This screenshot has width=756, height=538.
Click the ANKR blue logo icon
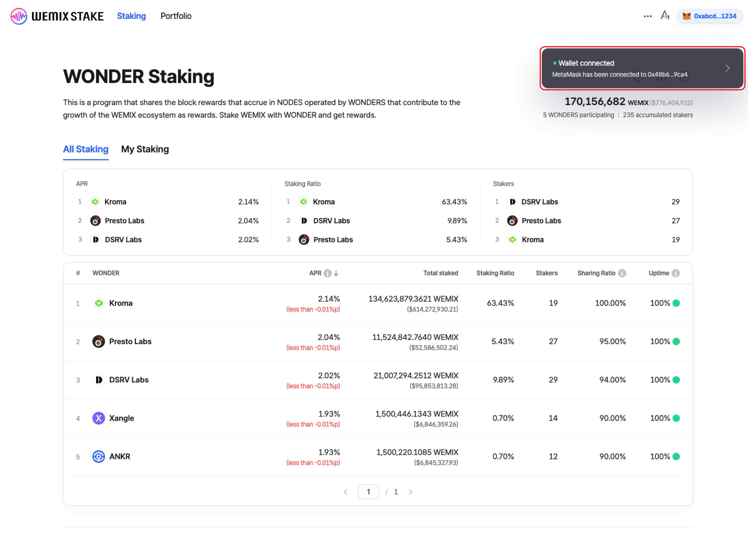coord(98,457)
